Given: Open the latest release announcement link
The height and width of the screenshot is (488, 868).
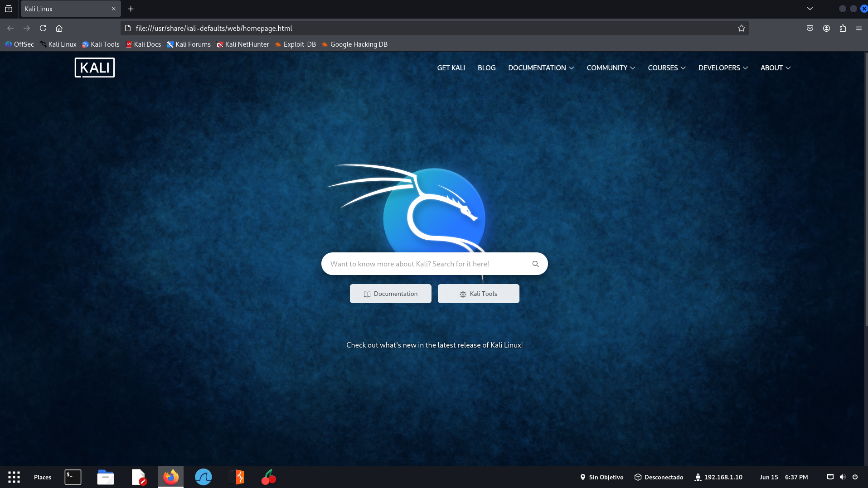Looking at the screenshot, I should (x=435, y=345).
